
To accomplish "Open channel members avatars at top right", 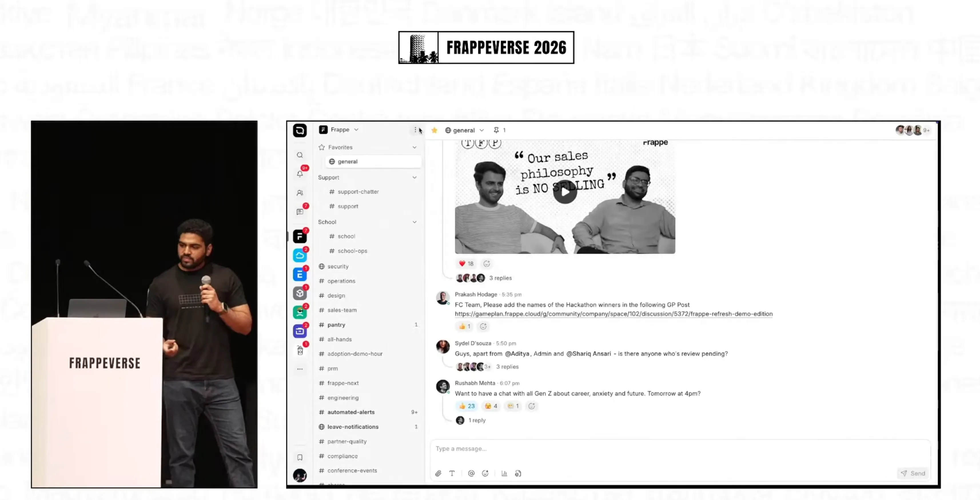I will [x=913, y=130].
